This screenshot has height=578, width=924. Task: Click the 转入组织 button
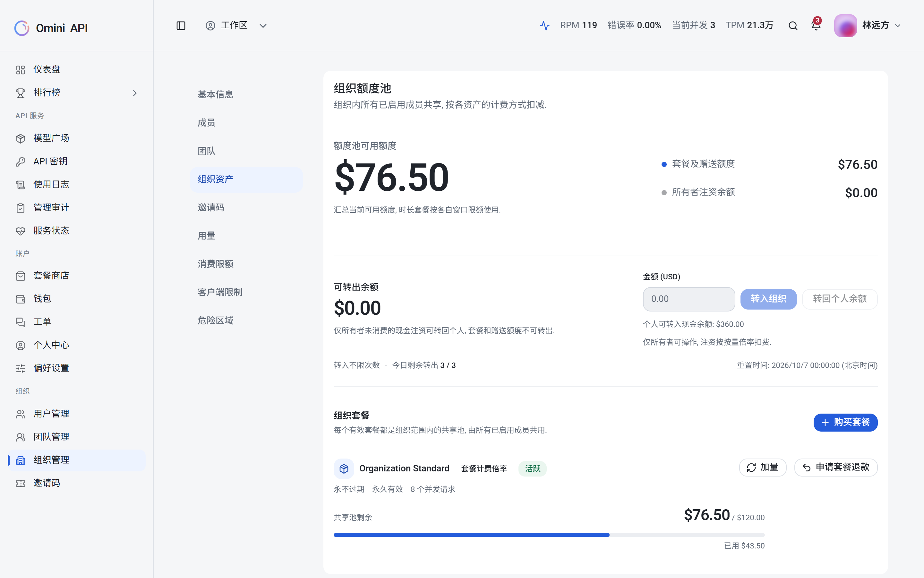point(768,299)
